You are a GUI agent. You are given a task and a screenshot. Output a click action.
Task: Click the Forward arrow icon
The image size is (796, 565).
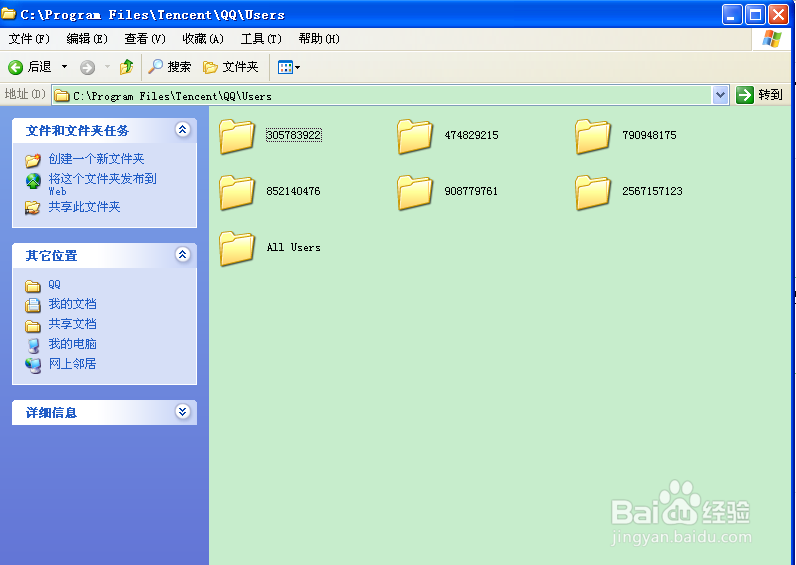click(x=87, y=67)
